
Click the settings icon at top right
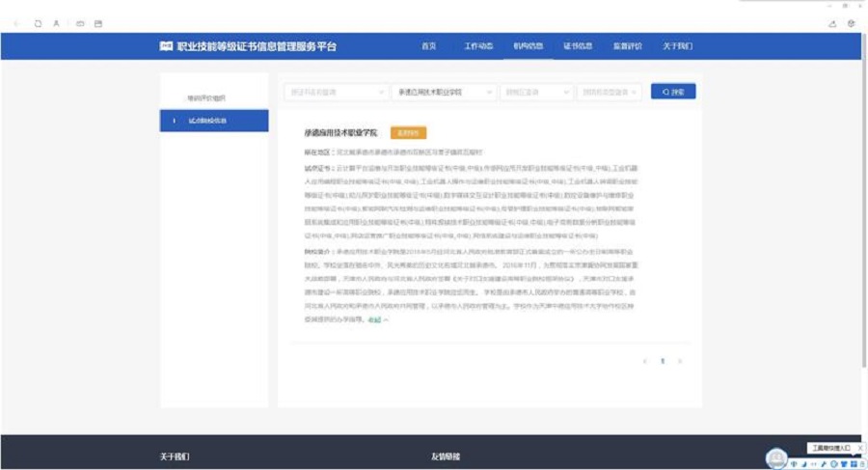point(852,23)
